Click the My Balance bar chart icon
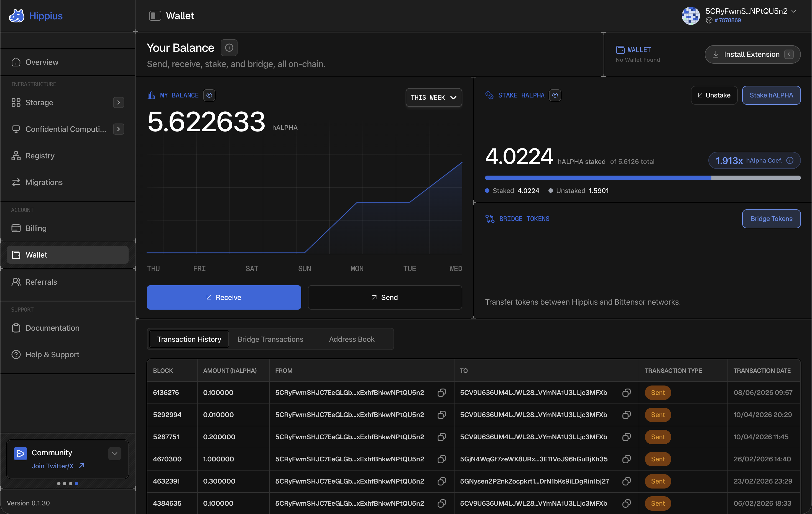This screenshot has height=514, width=812. 151,95
